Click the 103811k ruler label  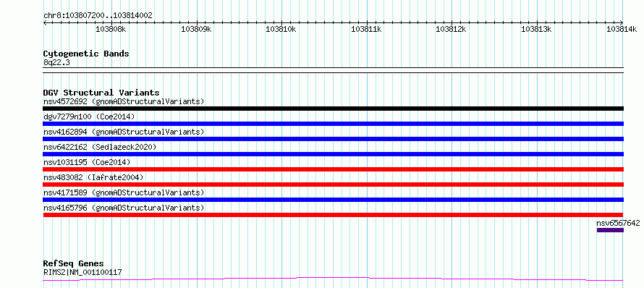366,29
